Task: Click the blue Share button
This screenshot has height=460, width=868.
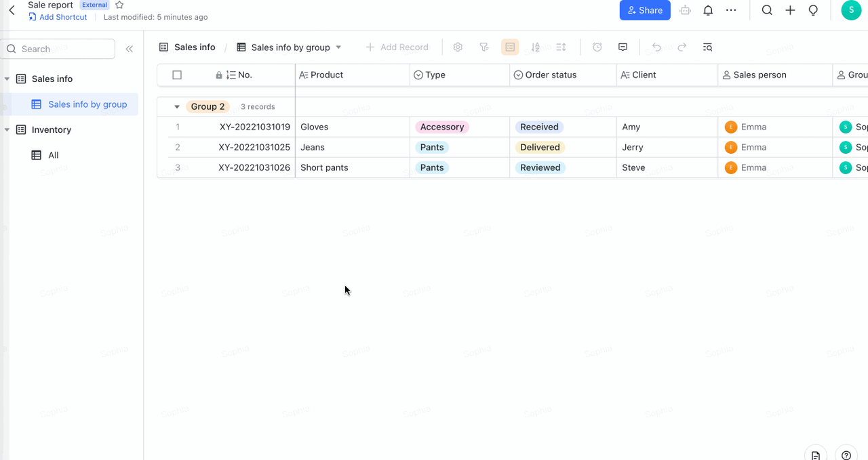Action: pyautogui.click(x=644, y=10)
